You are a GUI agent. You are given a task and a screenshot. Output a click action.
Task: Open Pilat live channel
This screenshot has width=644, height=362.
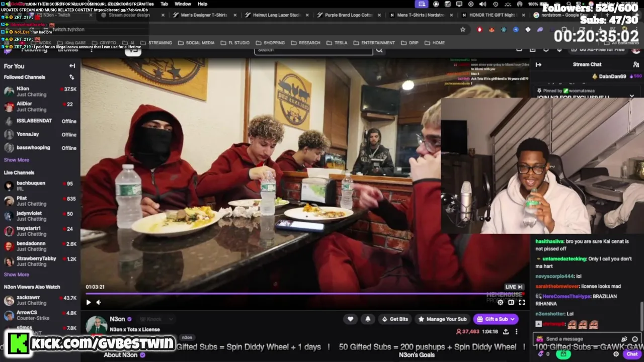(40, 201)
